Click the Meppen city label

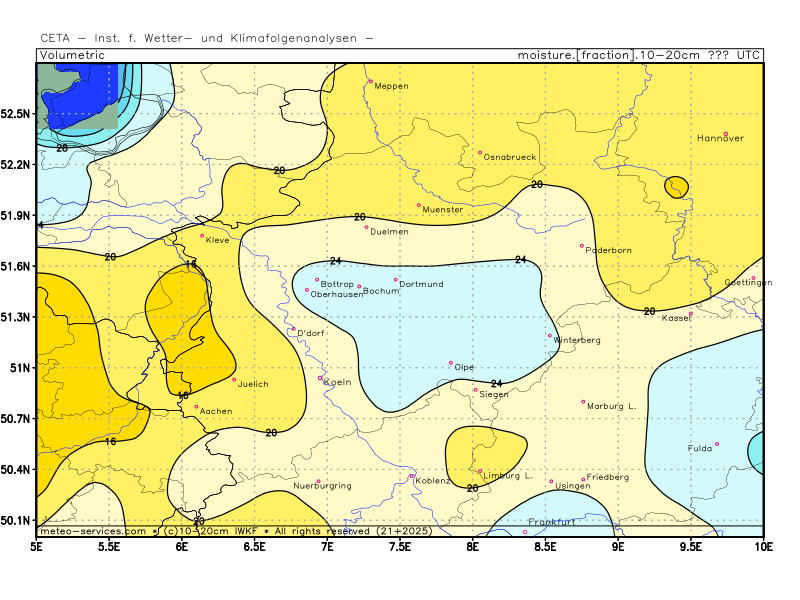pos(391,86)
